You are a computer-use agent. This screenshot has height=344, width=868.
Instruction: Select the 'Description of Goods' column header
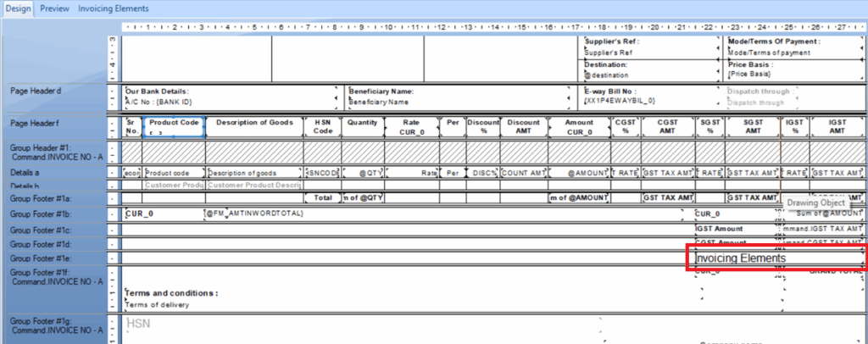click(x=254, y=122)
